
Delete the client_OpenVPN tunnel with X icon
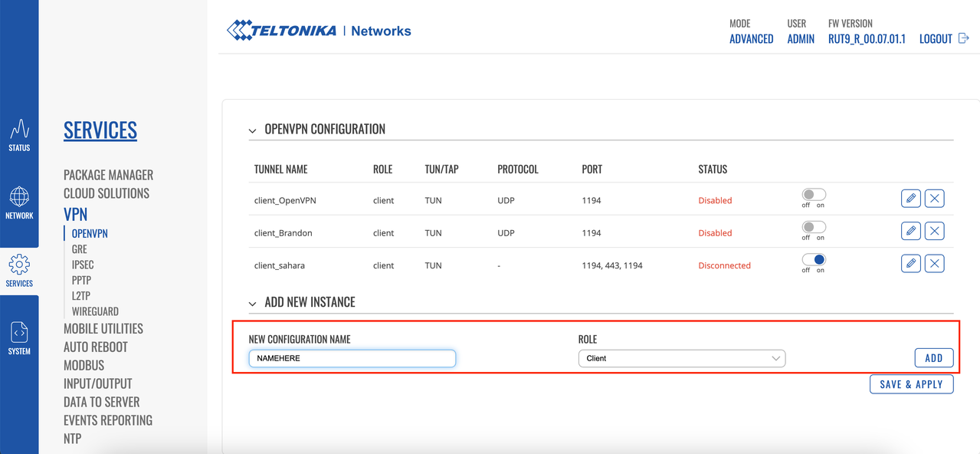[x=934, y=199]
